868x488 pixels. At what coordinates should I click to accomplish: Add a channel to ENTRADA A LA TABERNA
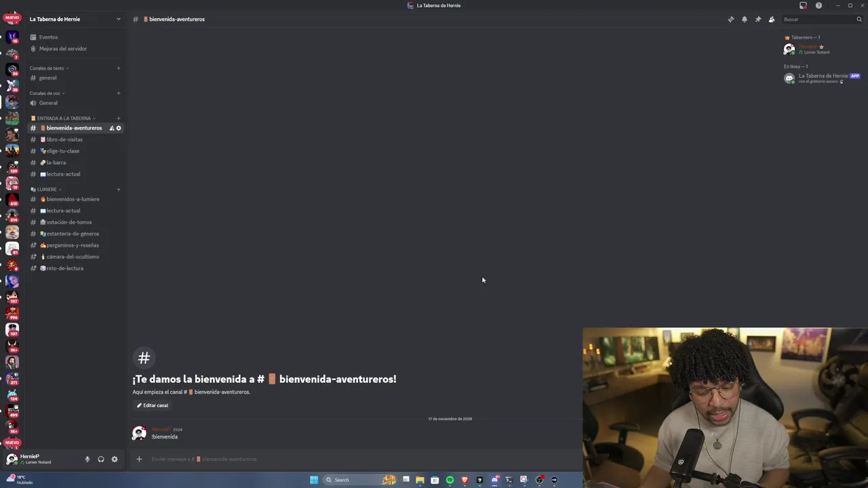(x=119, y=119)
